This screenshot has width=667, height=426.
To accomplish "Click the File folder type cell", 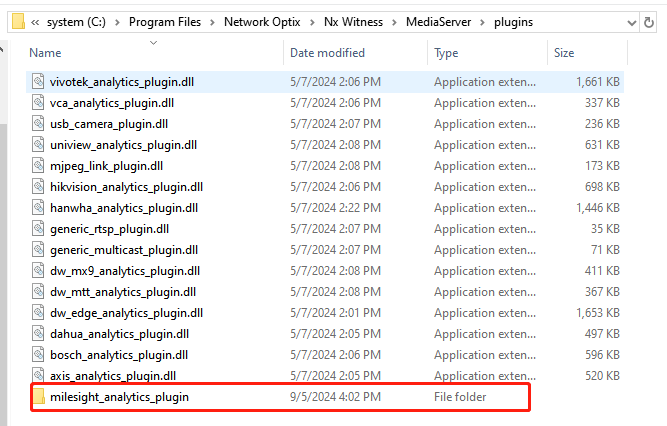I will (x=460, y=397).
